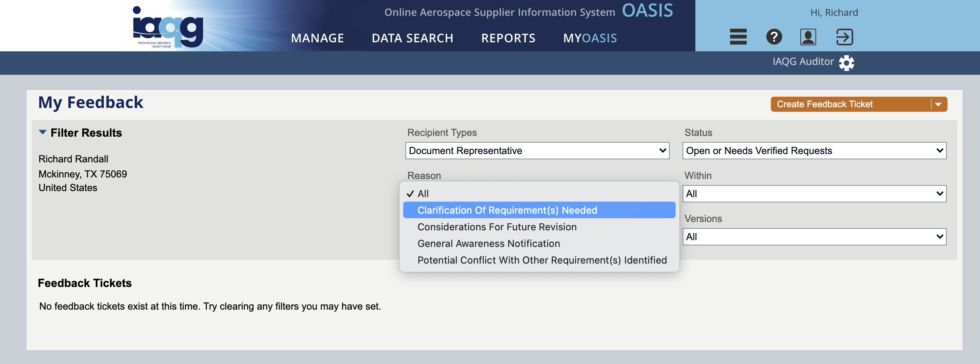Viewport: 980px width, 364px height.
Task: Open the REPORTS menu
Action: click(x=508, y=38)
